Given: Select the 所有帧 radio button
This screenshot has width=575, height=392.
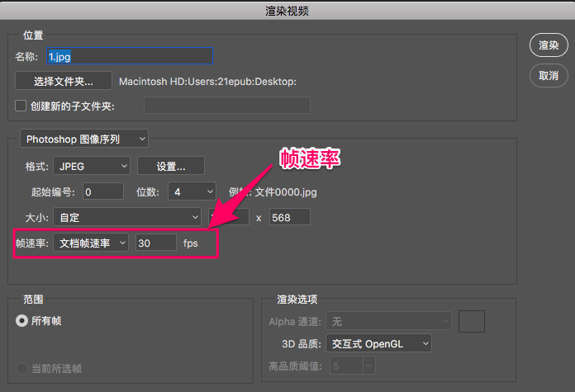Looking at the screenshot, I should pyautogui.click(x=21, y=321).
